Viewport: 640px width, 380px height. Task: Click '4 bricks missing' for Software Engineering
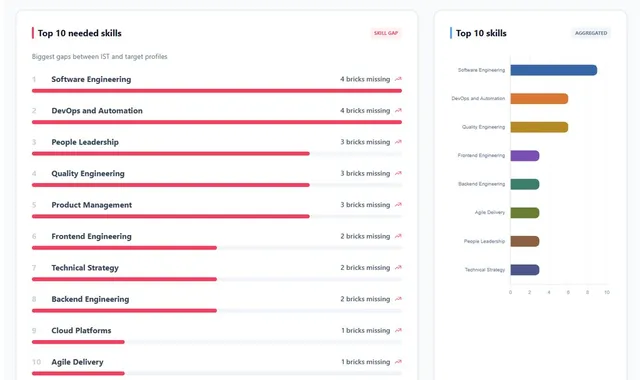coord(365,79)
